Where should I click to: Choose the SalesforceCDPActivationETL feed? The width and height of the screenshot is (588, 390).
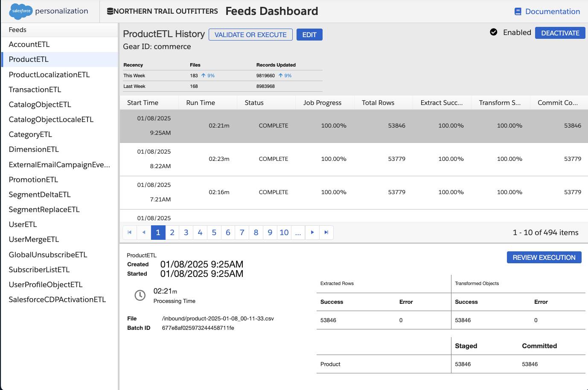coord(60,300)
